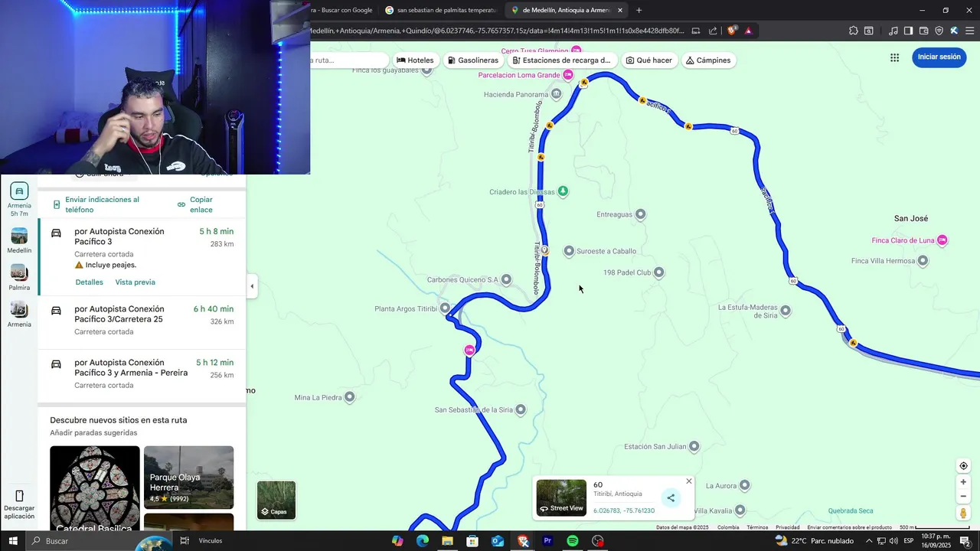980x551 pixels.
Task: Open Spotify from the taskbar
Action: 573,541
